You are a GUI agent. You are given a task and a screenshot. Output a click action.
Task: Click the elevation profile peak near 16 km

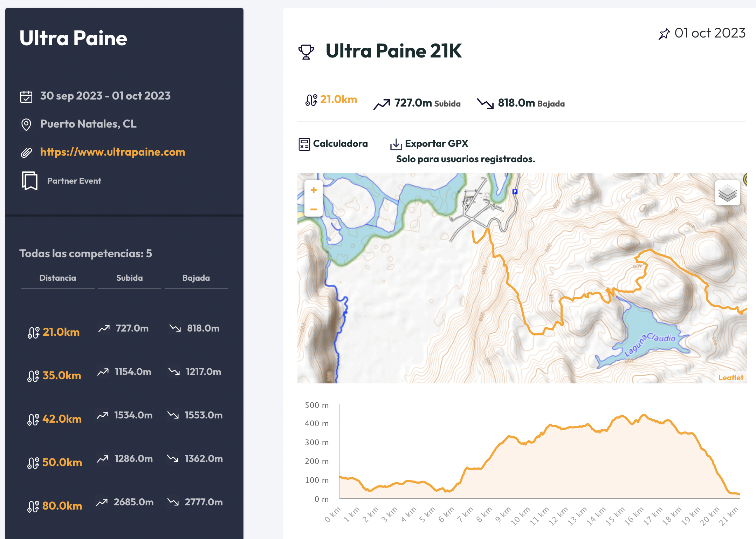point(644,415)
